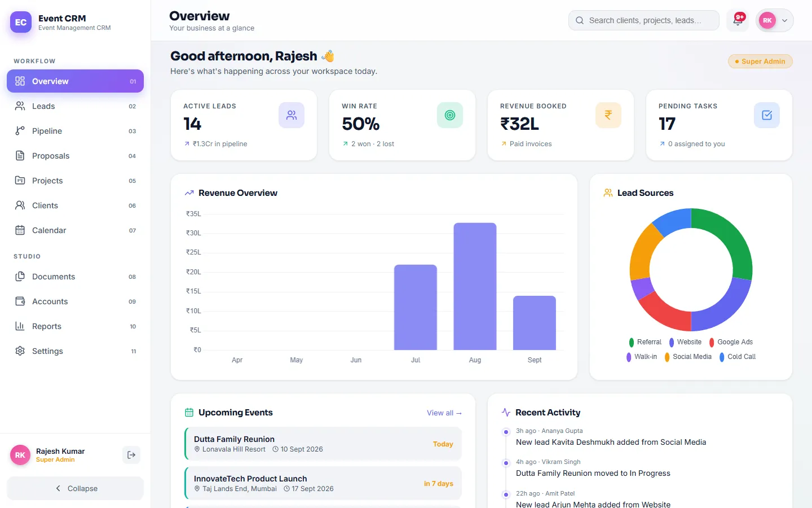Click the Clients icon in sidebar
The width and height of the screenshot is (812, 508).
[20, 205]
